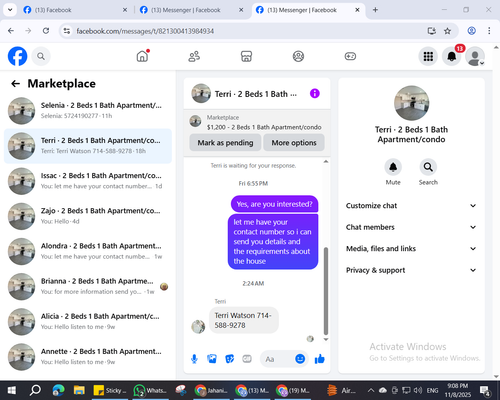The height and width of the screenshot is (400, 500).
Task: Open WhatsApp in the taskbar
Action: [150, 390]
